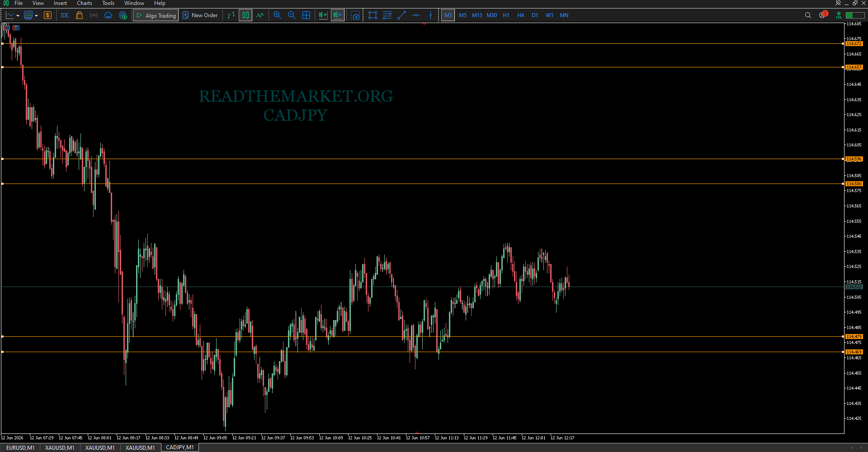Select the 114.479 horizontal line label

pyautogui.click(x=854, y=337)
